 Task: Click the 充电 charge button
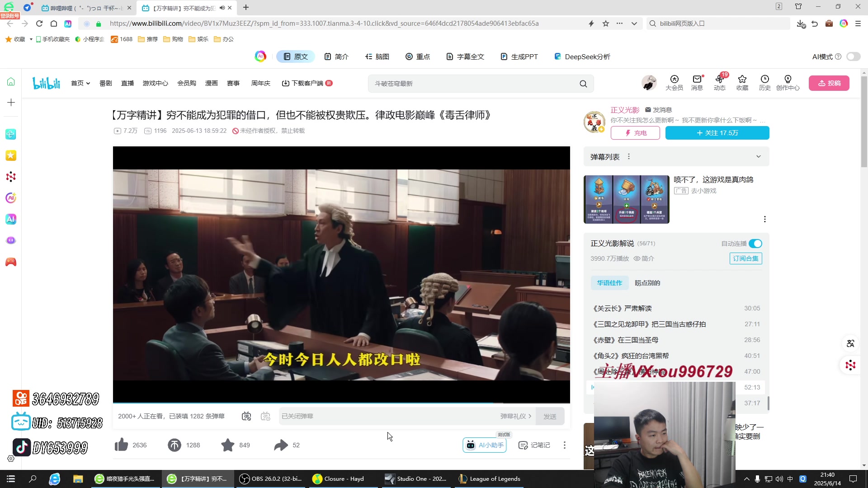pyautogui.click(x=635, y=133)
